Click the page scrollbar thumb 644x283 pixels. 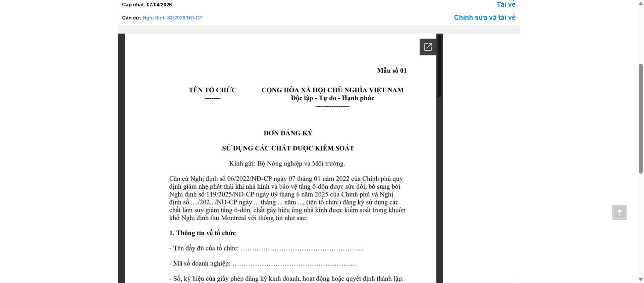[x=641, y=119]
